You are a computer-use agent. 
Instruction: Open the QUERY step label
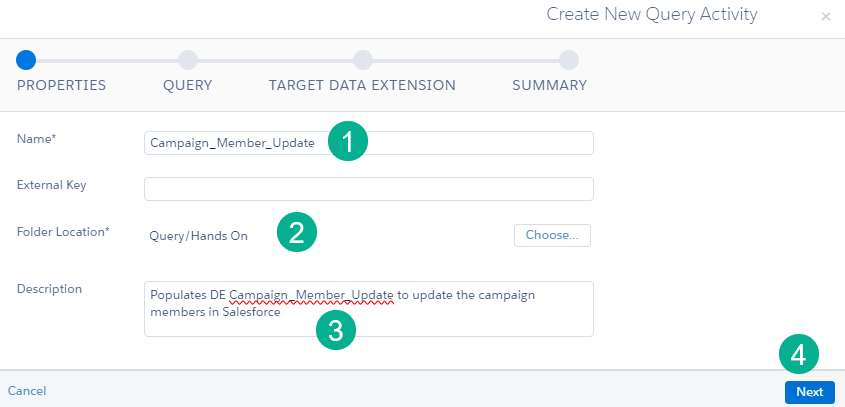(187, 86)
